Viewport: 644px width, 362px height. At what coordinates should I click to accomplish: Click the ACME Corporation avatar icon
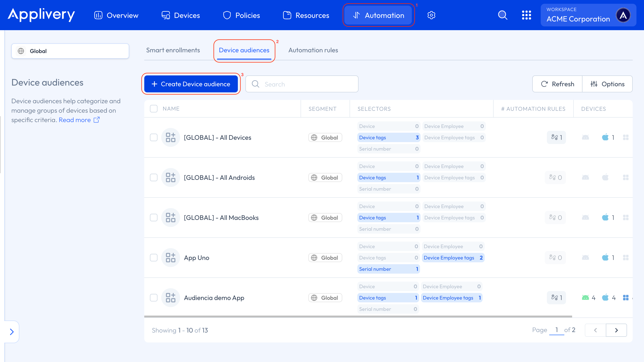pyautogui.click(x=623, y=15)
